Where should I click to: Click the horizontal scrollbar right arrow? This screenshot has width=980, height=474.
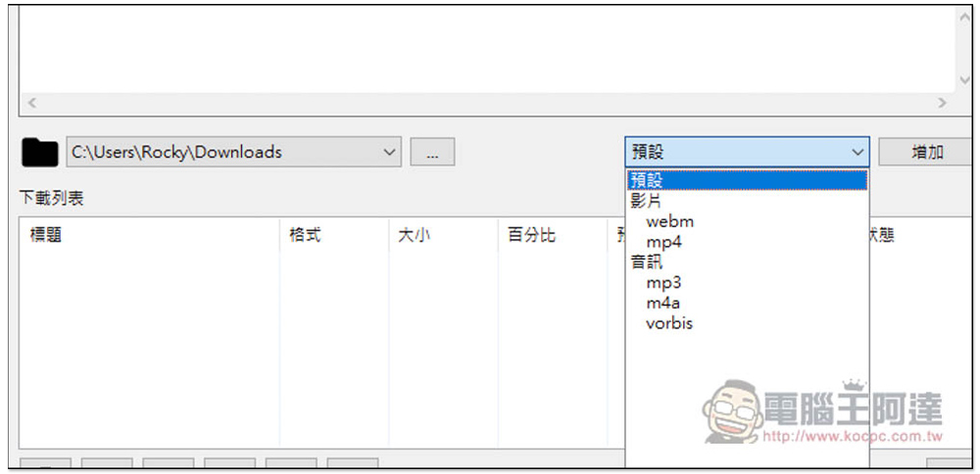click(x=943, y=103)
